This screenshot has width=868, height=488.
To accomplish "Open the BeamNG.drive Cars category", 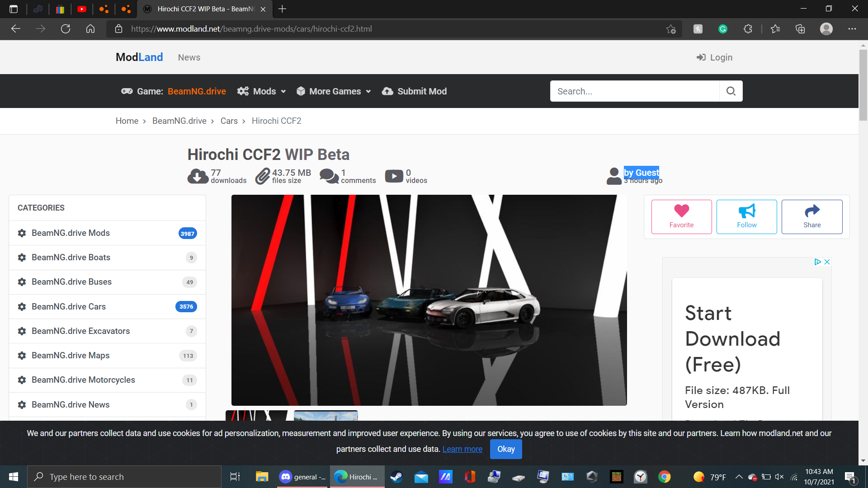I will (x=107, y=307).
